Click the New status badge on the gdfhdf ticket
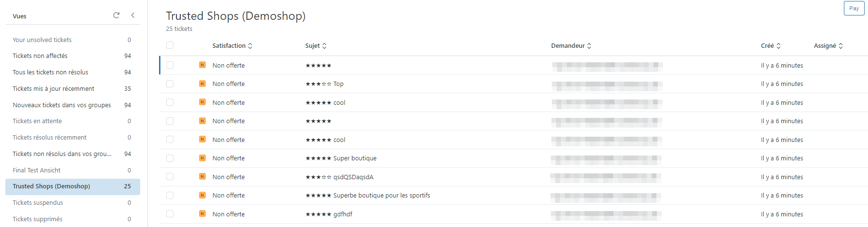 tap(202, 213)
